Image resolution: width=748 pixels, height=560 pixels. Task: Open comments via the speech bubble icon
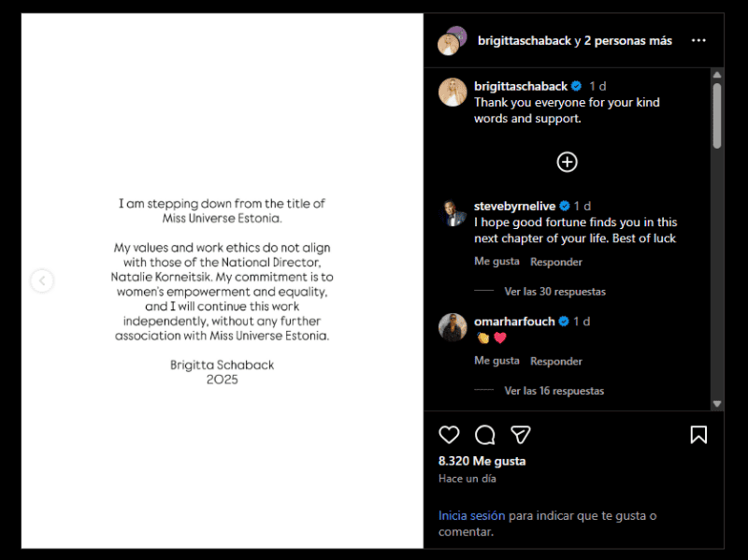pyautogui.click(x=485, y=435)
